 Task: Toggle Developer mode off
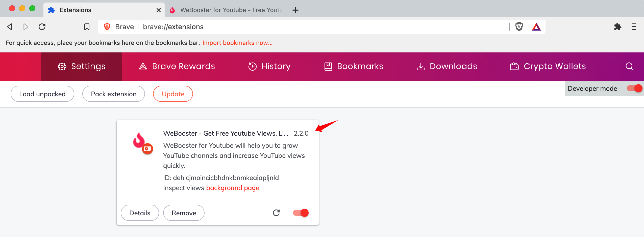point(634,88)
